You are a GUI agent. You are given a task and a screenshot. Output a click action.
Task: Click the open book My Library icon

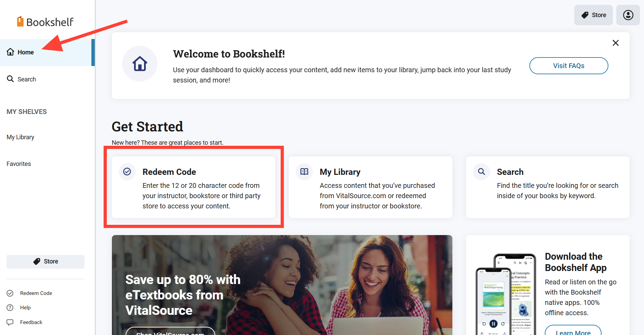pos(304,171)
